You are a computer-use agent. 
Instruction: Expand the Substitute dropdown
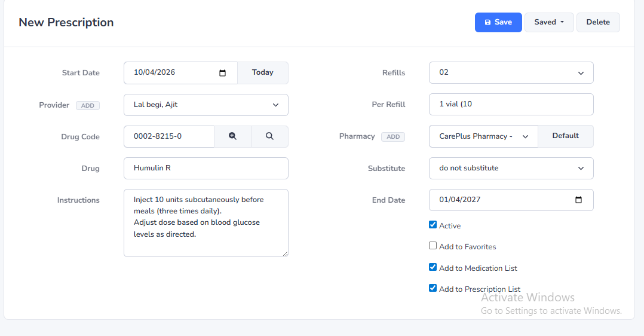tap(511, 168)
